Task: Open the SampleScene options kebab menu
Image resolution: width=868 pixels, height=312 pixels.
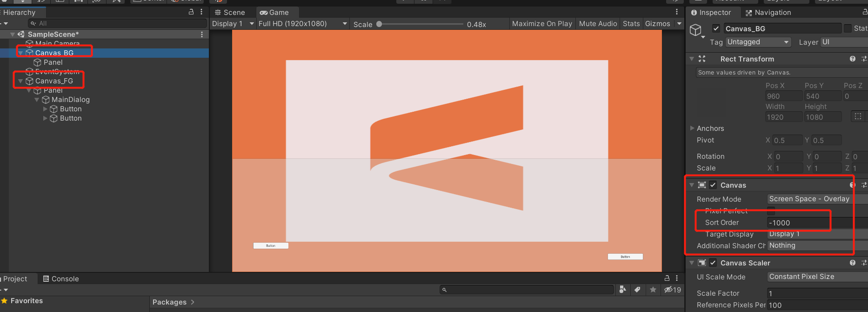Action: pos(202,34)
